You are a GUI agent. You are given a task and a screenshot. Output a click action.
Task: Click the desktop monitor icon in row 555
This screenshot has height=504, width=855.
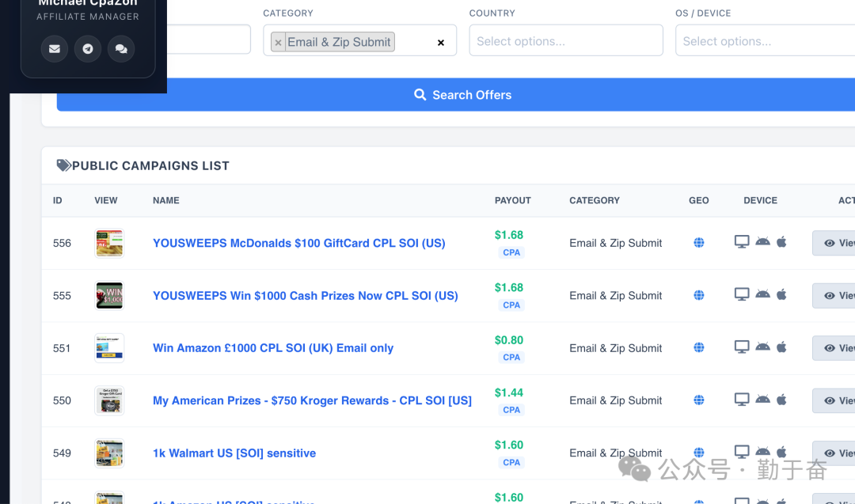tap(742, 294)
